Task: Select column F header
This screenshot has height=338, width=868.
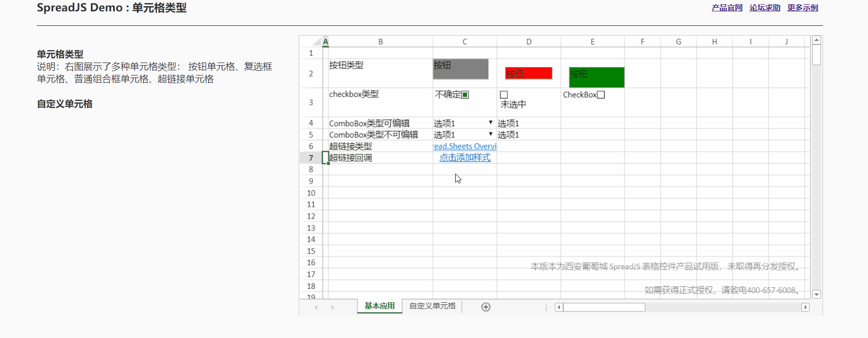Action: [x=643, y=42]
